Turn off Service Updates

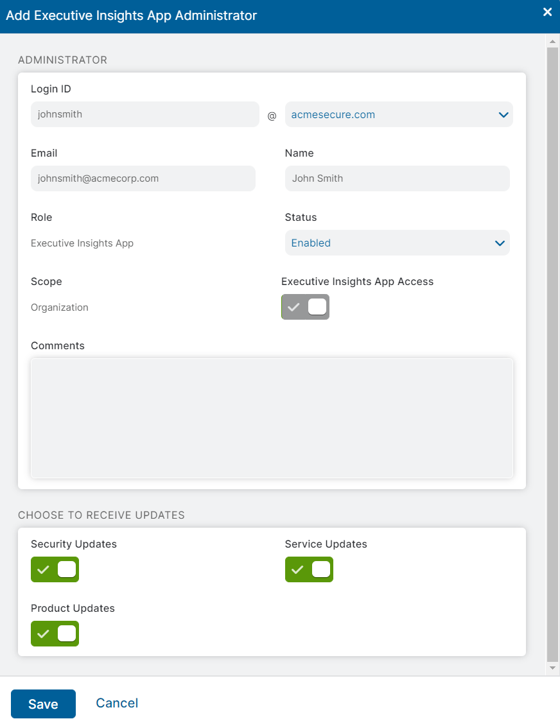pyautogui.click(x=309, y=569)
